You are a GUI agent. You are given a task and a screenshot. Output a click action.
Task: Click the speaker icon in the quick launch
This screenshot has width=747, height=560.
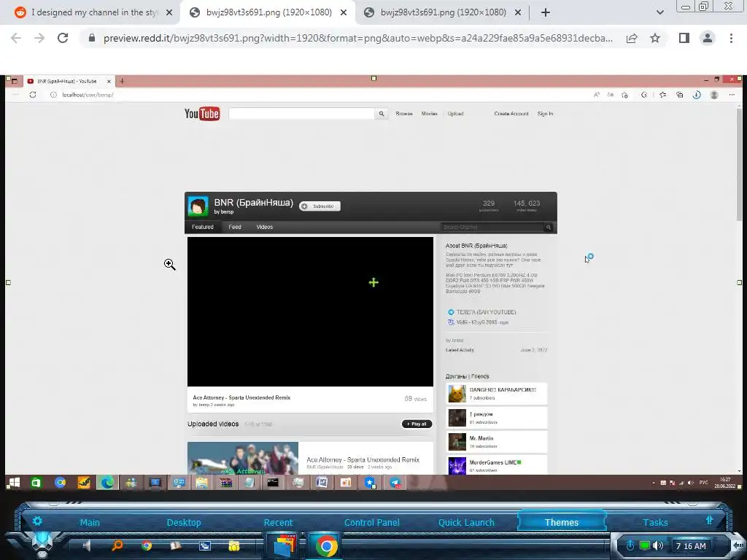pyautogui.click(x=87, y=545)
